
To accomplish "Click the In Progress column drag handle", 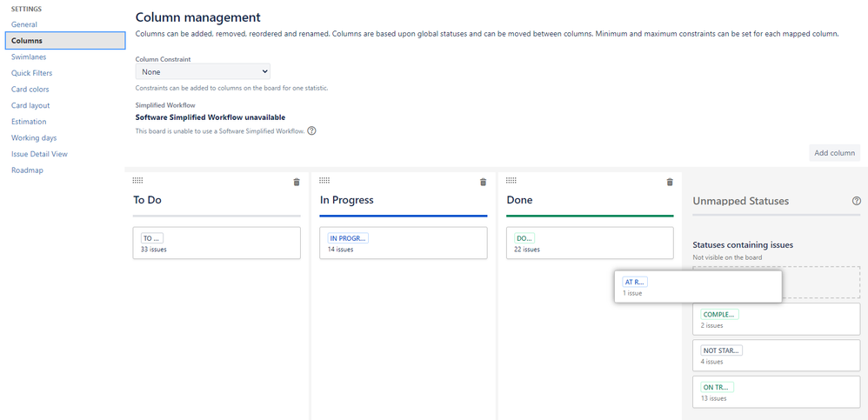I will [324, 180].
